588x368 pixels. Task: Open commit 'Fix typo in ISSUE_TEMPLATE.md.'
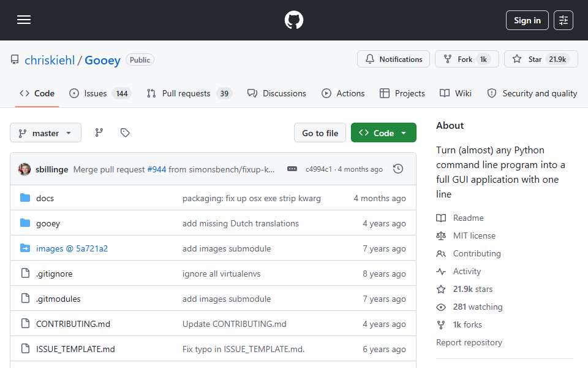243,349
